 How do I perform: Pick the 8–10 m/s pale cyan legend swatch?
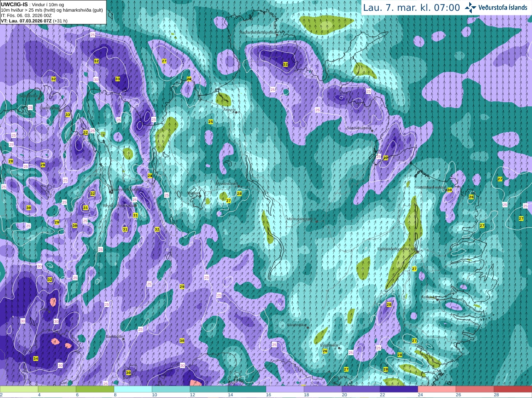133,389
